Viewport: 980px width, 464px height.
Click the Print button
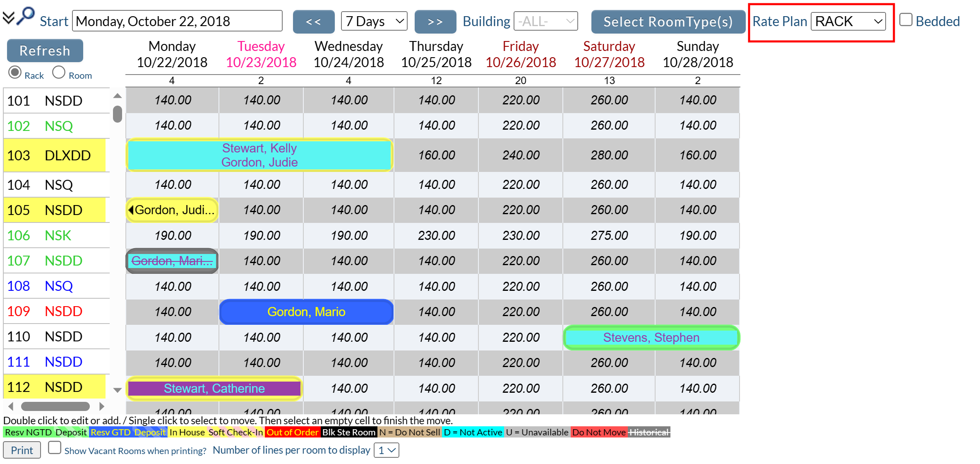click(22, 450)
